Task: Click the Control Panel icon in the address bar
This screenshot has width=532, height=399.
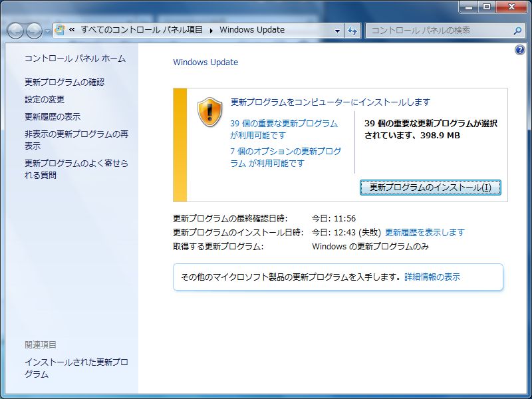Action: [60, 30]
